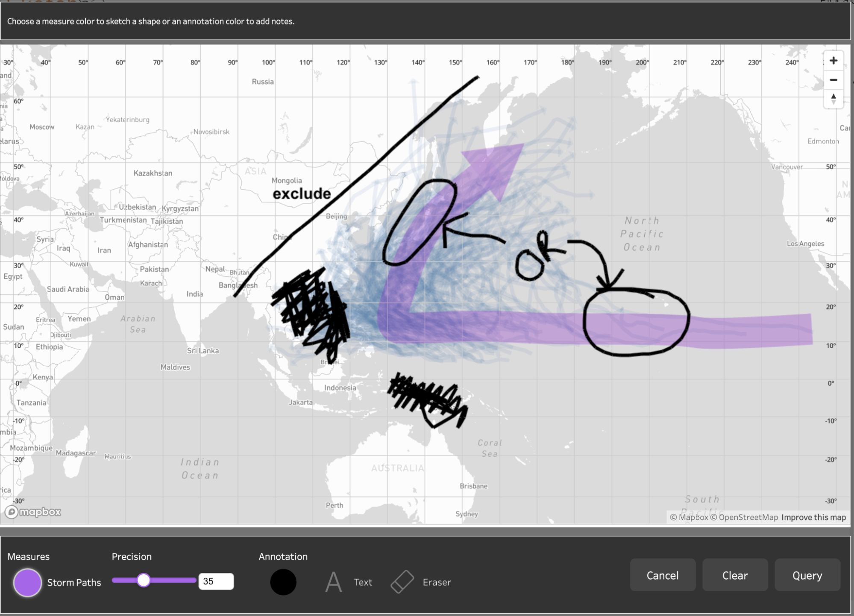The width and height of the screenshot is (854, 616).
Task: Click the Vancouver city label
Action: coord(787,167)
